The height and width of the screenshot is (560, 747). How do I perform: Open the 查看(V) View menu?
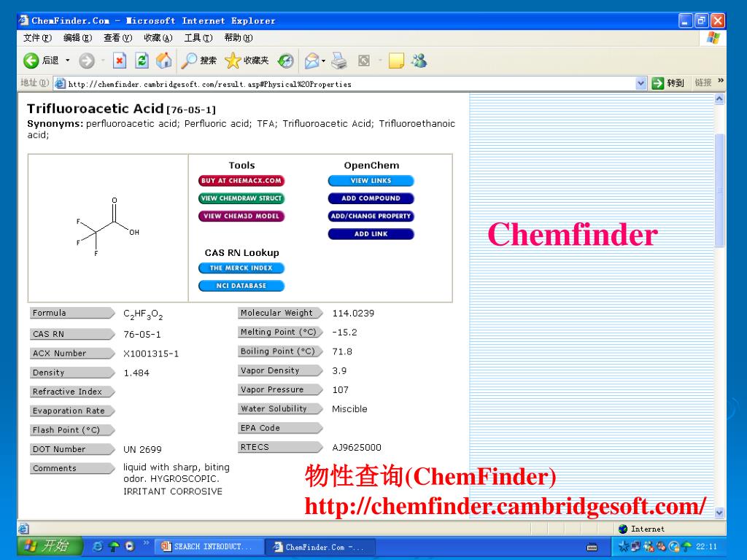pyautogui.click(x=117, y=38)
